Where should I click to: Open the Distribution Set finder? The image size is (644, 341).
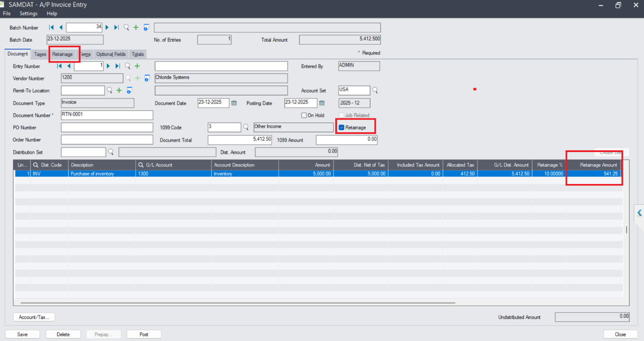tap(111, 152)
